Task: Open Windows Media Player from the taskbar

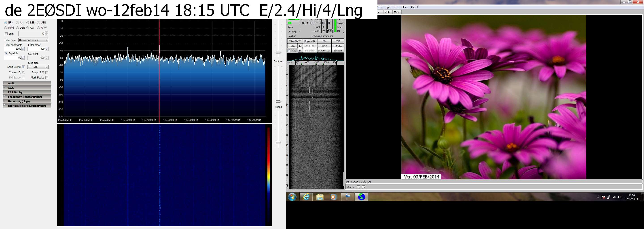Action: pyautogui.click(x=333, y=197)
